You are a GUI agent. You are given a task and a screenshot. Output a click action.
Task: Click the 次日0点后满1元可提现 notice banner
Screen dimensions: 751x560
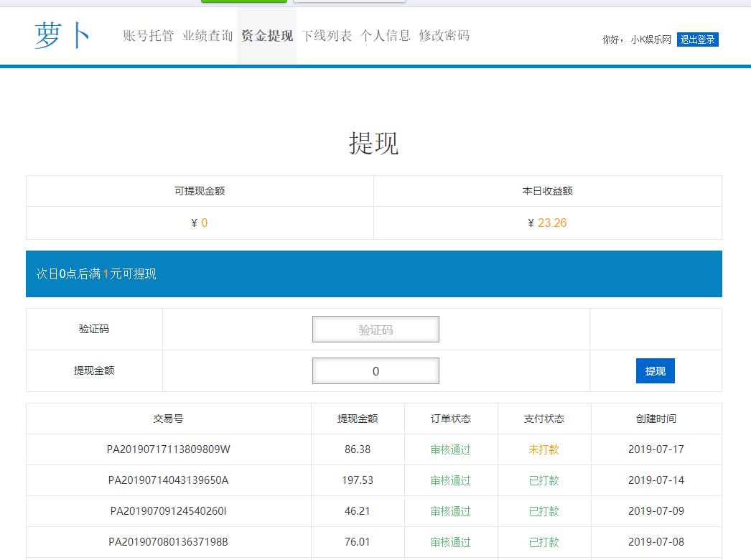click(374, 274)
